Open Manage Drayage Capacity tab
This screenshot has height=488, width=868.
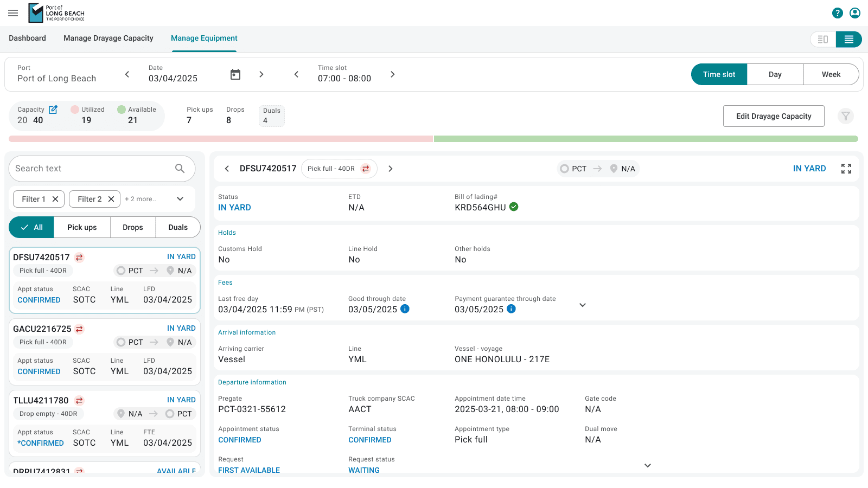(108, 38)
